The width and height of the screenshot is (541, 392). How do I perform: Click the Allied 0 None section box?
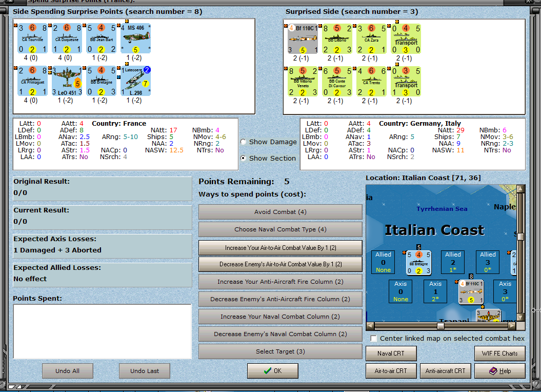384,262
